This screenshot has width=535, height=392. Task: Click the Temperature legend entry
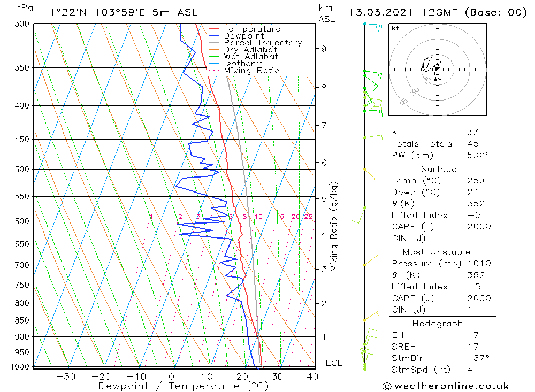tap(252, 29)
